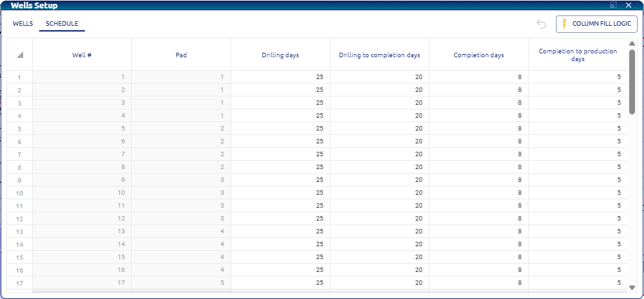Screen dimensions: 644x299
Task: Open Column Fill Logic
Action: point(596,24)
